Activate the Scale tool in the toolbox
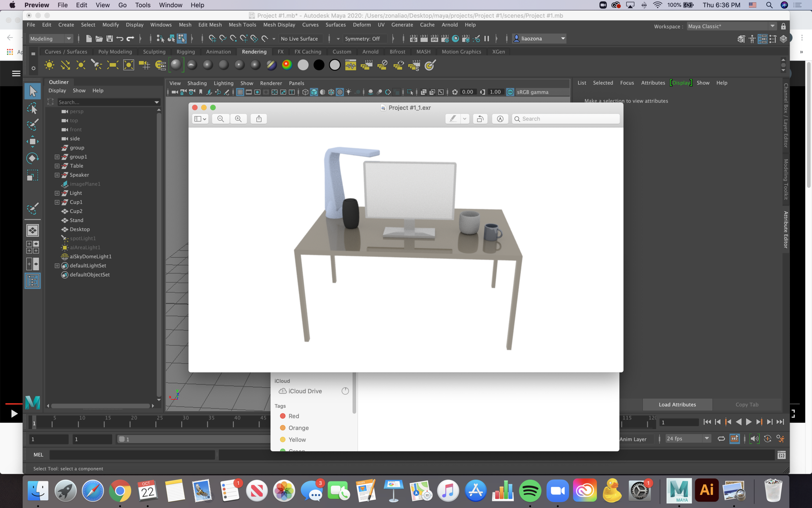Screen dimensions: 812x508 coord(32,175)
